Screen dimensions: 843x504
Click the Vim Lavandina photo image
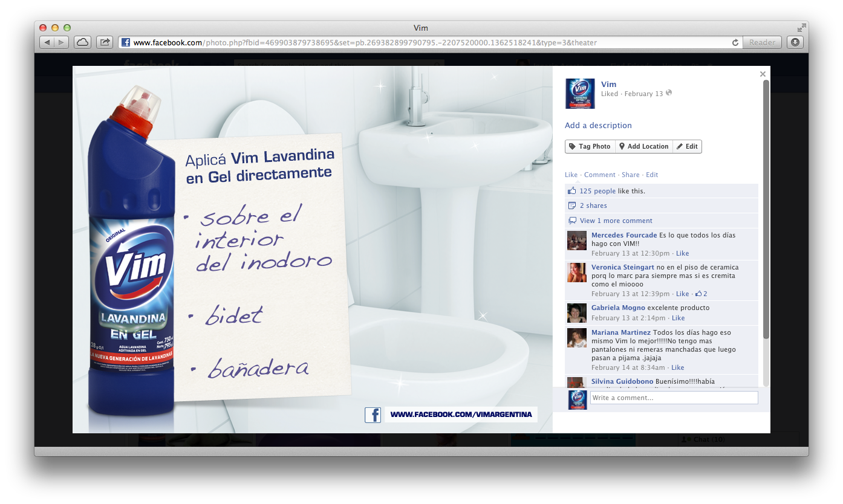pos(313,250)
